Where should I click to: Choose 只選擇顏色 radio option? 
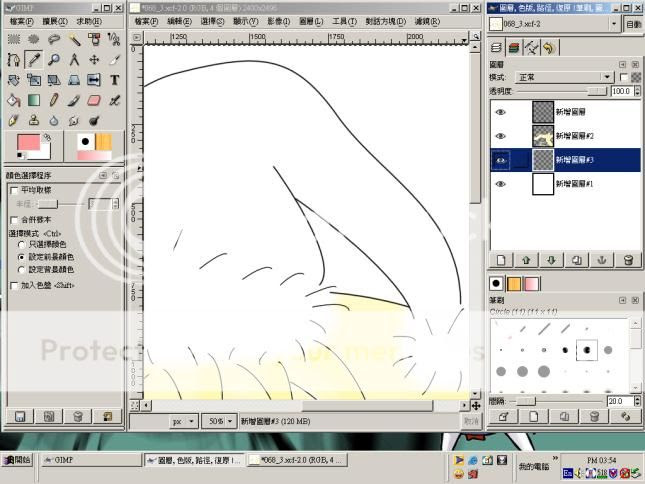pos(21,245)
